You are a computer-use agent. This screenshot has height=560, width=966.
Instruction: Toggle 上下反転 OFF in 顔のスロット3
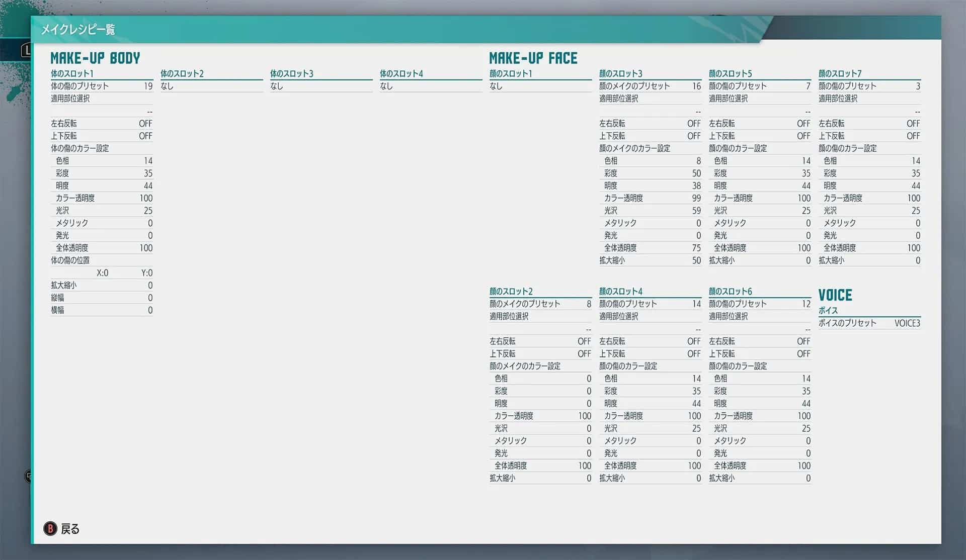[693, 136]
